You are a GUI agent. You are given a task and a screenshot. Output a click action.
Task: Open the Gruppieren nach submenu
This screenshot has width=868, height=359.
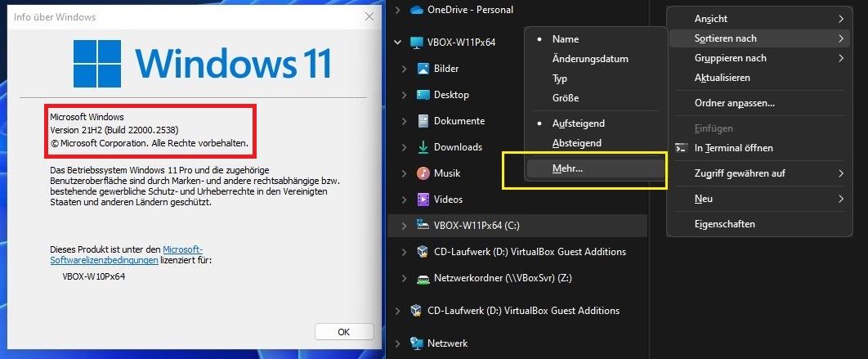(759, 58)
